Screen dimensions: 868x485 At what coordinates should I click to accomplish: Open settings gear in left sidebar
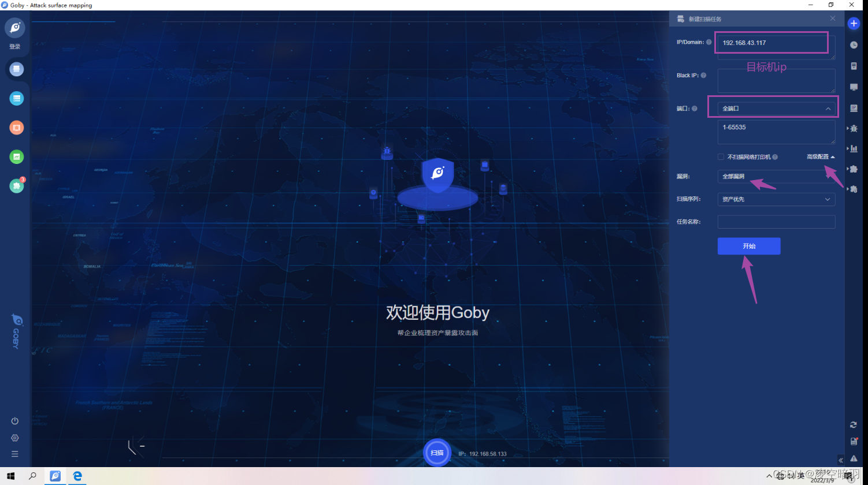point(15,438)
